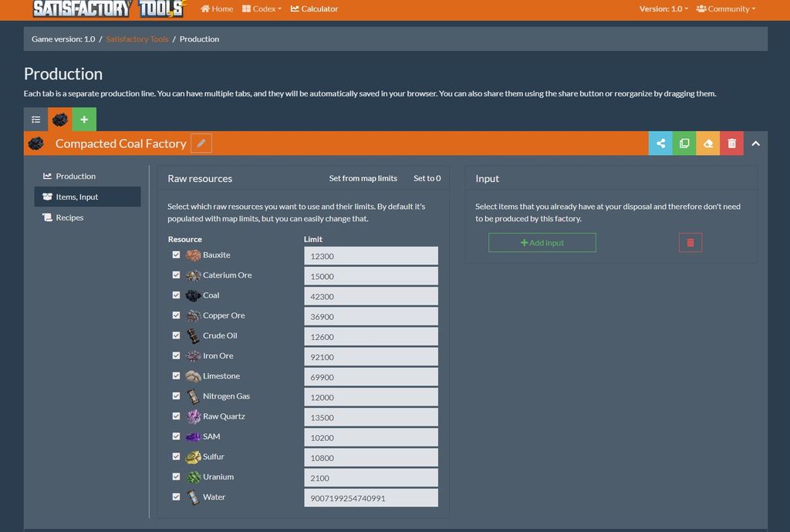Click pencil icon to rename factory

point(201,143)
